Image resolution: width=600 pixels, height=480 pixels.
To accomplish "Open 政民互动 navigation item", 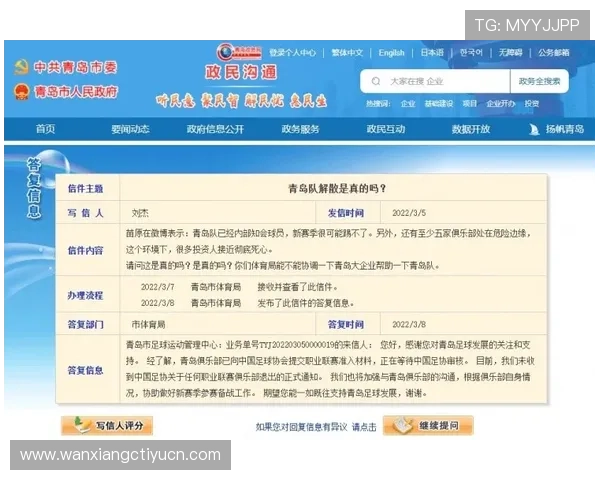I will 386,129.
